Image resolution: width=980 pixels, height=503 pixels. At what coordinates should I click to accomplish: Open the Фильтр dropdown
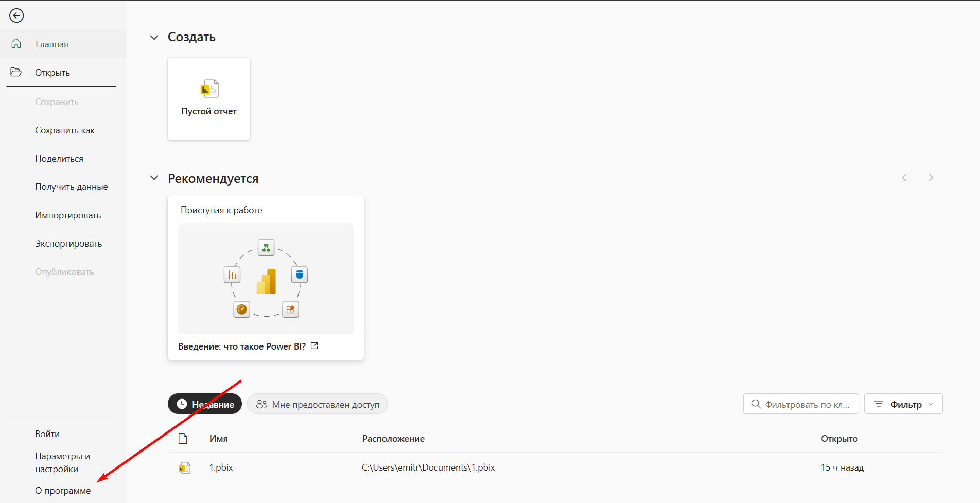click(x=903, y=404)
